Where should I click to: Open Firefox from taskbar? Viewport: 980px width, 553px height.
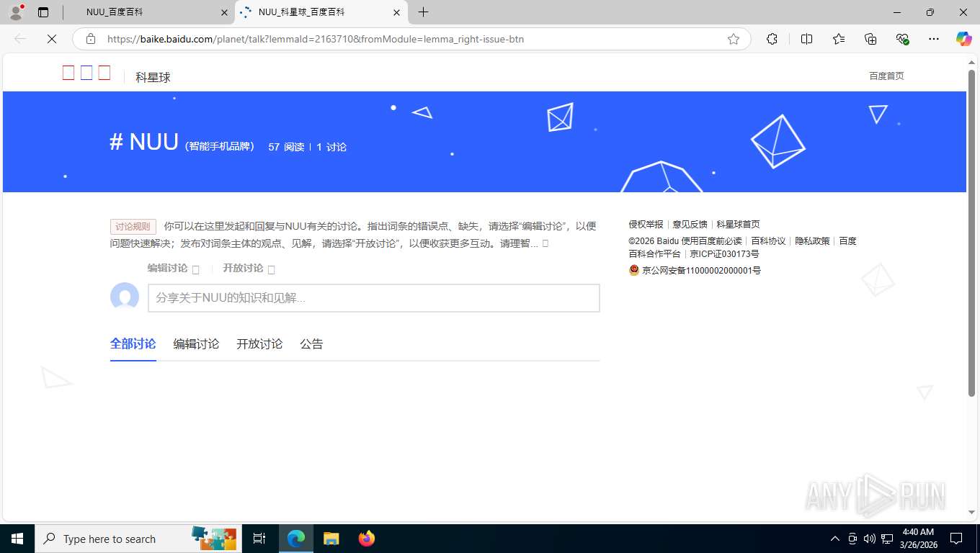pos(367,539)
